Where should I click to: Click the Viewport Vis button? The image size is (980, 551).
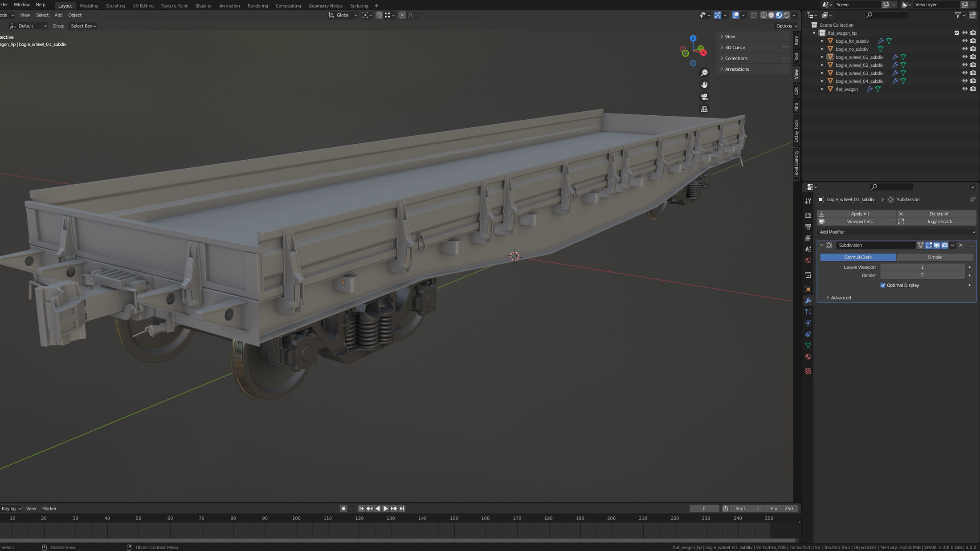[857, 222]
